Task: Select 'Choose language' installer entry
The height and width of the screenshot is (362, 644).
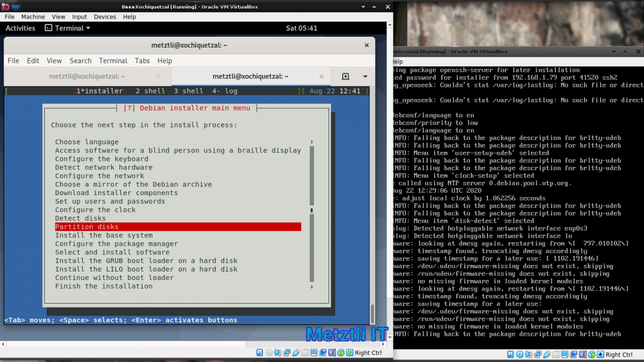Action: [x=87, y=142]
